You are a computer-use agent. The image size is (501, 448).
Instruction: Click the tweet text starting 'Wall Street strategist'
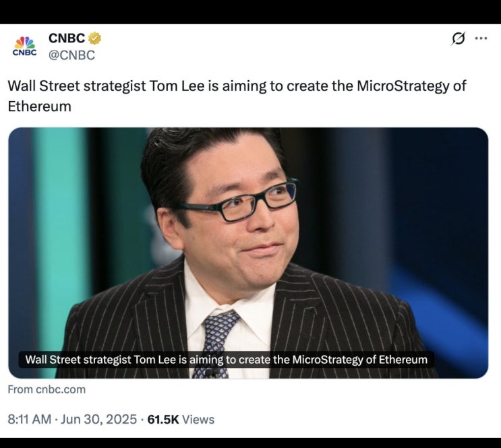click(237, 96)
